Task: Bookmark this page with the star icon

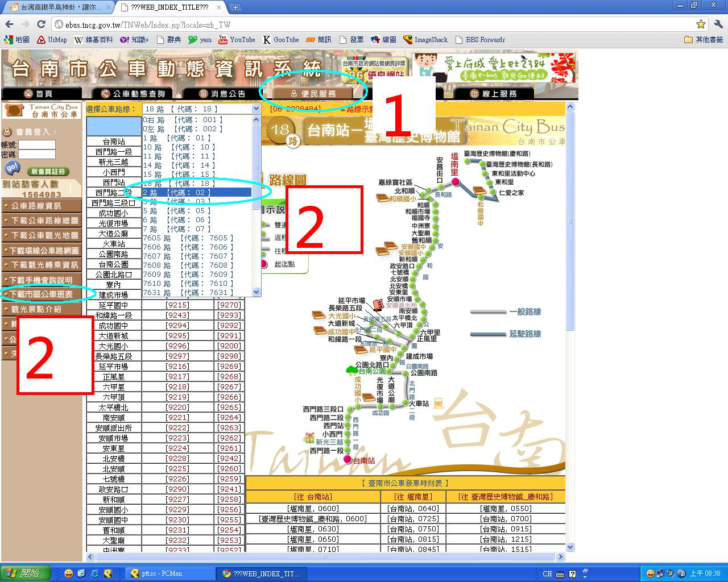Action: point(701,24)
